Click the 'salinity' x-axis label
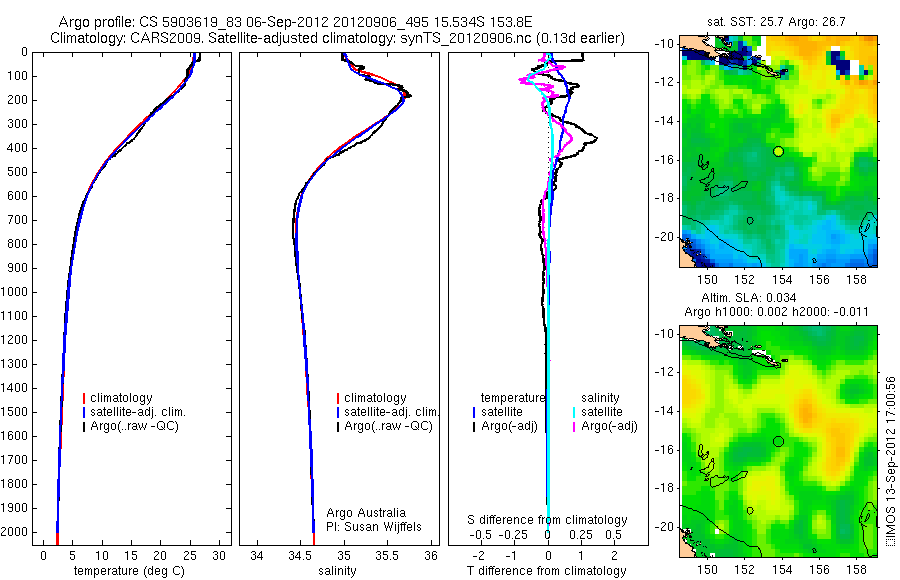 [338, 571]
